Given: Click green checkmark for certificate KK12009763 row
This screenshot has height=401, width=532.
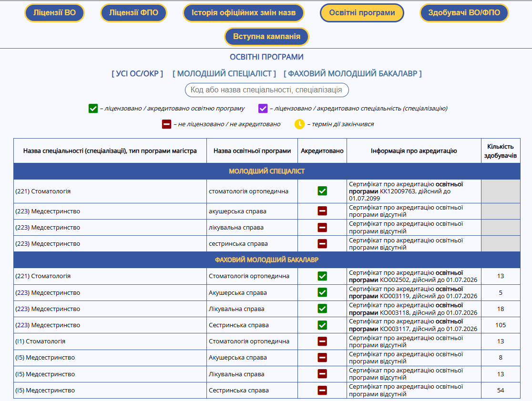Looking at the screenshot, I should (322, 191).
